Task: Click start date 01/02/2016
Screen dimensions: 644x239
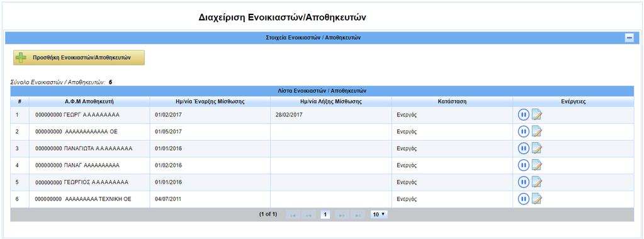Action: coord(168,165)
